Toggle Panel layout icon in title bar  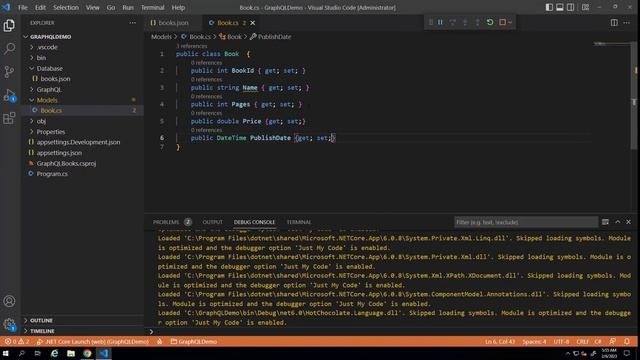tap(560, 7)
